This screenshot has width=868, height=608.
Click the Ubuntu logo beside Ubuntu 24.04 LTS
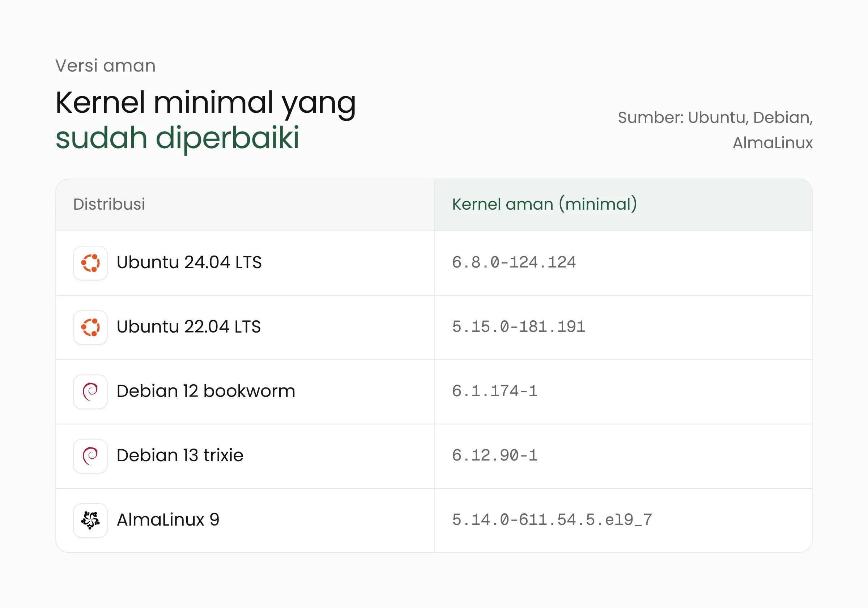[90, 263]
